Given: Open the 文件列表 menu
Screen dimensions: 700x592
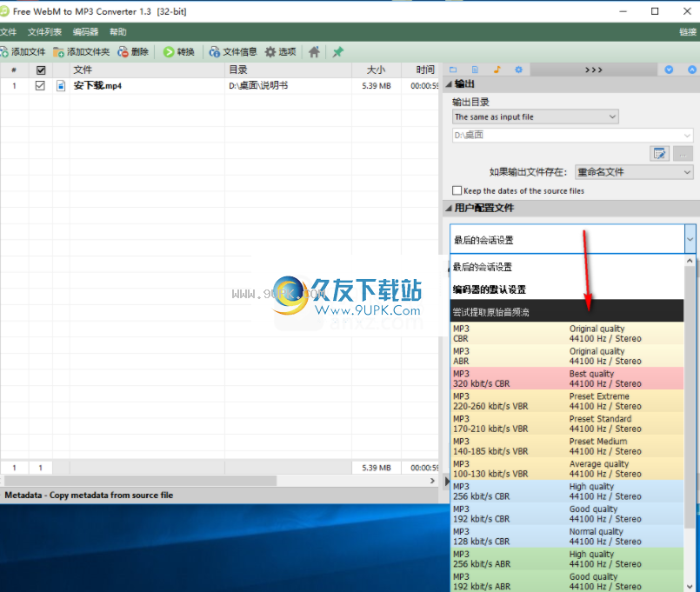Looking at the screenshot, I should coord(44,32).
